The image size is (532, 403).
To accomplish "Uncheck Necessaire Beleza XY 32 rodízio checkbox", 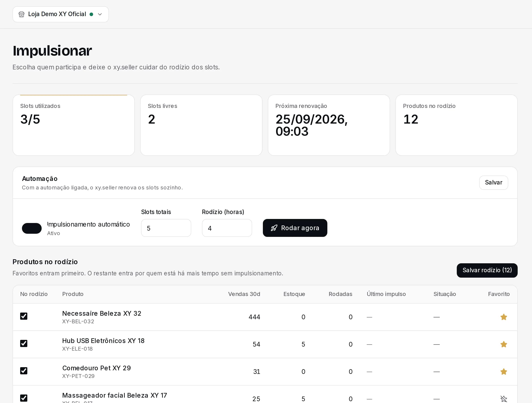I will (x=24, y=316).
